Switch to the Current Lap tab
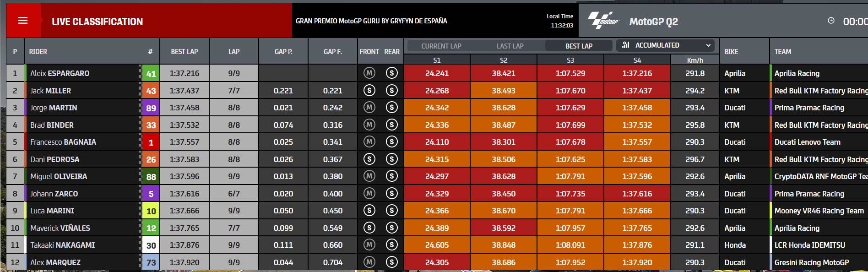 pos(441,46)
